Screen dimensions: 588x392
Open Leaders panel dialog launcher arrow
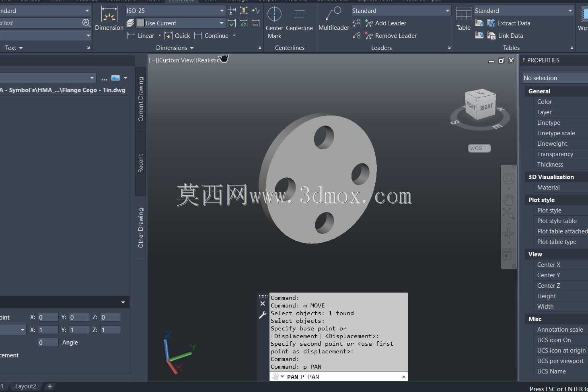coord(449,47)
